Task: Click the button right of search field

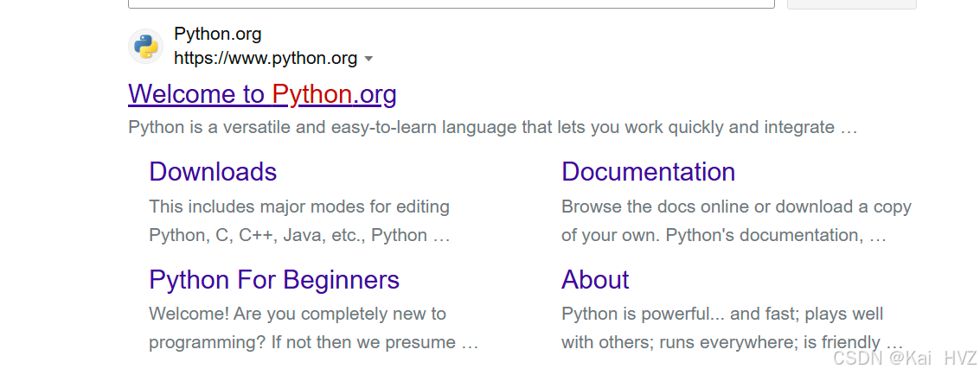Action: [852, 3]
